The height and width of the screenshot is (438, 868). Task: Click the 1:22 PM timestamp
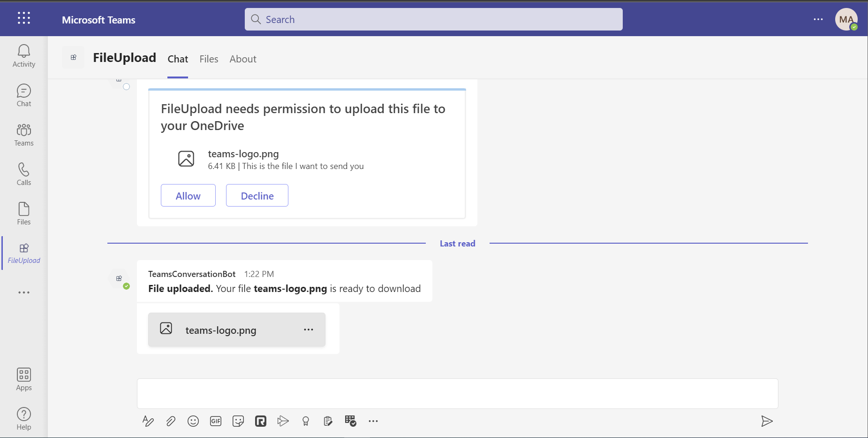pos(259,274)
